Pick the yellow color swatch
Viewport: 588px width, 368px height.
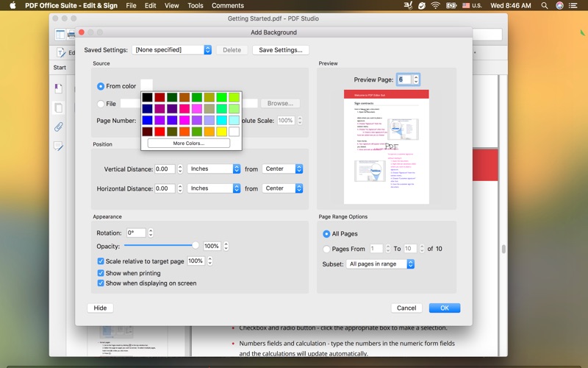point(222,132)
